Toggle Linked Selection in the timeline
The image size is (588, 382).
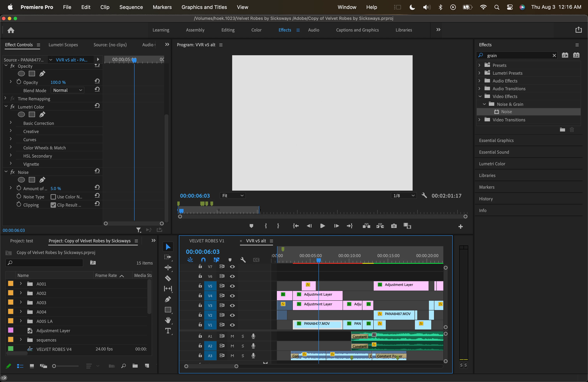pos(216,260)
